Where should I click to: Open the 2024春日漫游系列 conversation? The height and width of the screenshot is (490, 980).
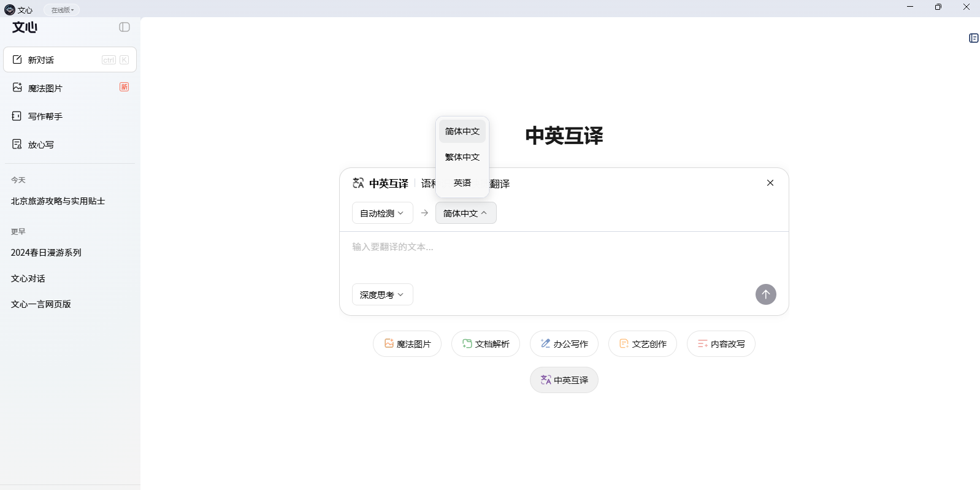point(46,253)
